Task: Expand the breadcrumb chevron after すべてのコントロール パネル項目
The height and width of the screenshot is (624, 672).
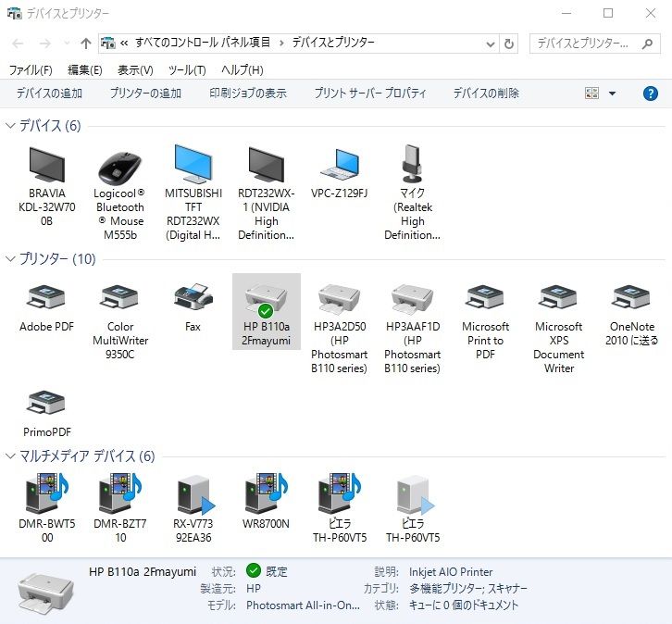Action: click(281, 43)
